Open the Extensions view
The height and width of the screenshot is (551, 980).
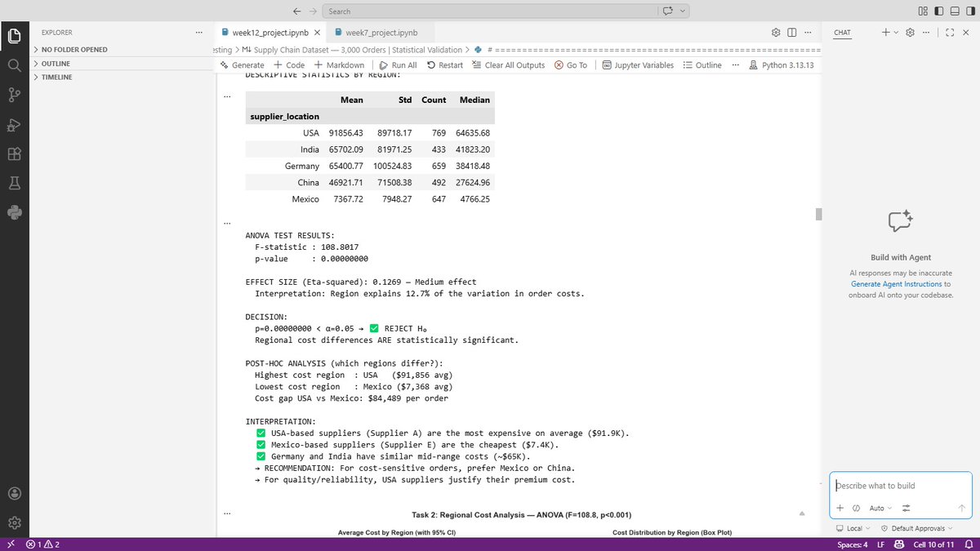pos(14,153)
